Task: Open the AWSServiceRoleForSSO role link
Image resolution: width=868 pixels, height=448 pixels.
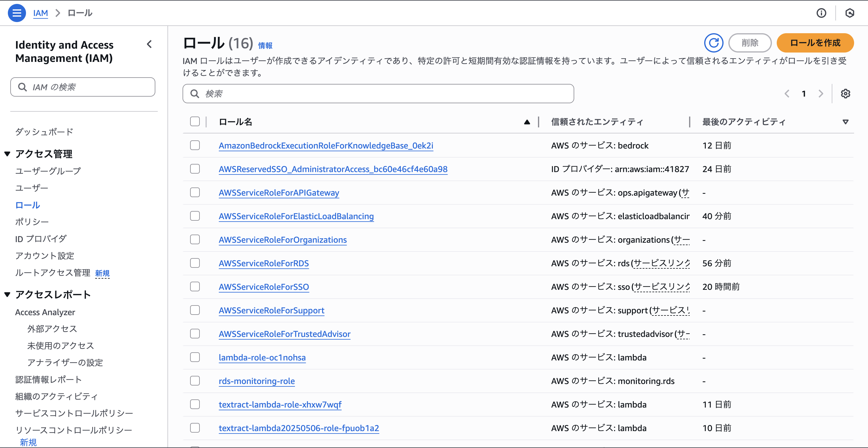Action: point(264,287)
